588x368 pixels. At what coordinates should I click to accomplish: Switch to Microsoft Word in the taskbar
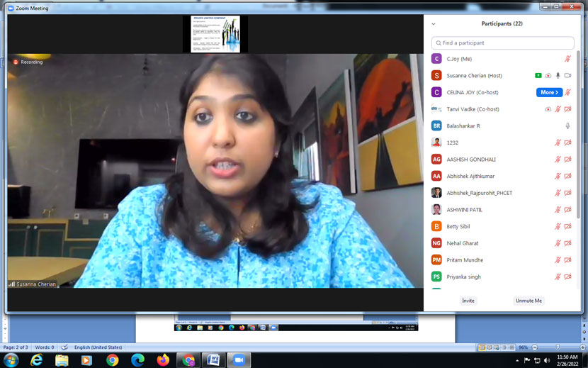(214, 360)
